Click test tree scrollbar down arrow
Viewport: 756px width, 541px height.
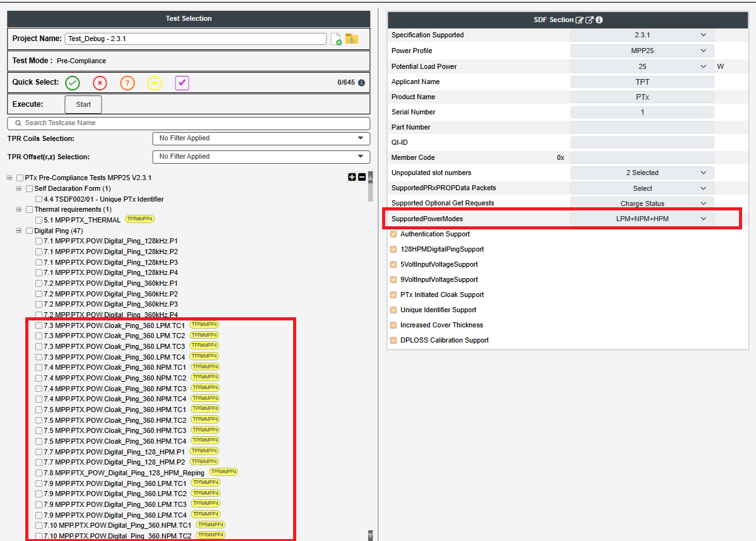tap(370, 535)
